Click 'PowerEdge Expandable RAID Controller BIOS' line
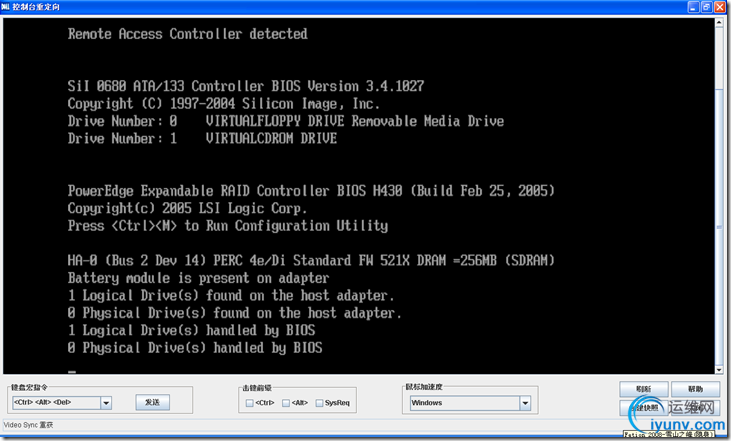 pyautogui.click(x=311, y=191)
